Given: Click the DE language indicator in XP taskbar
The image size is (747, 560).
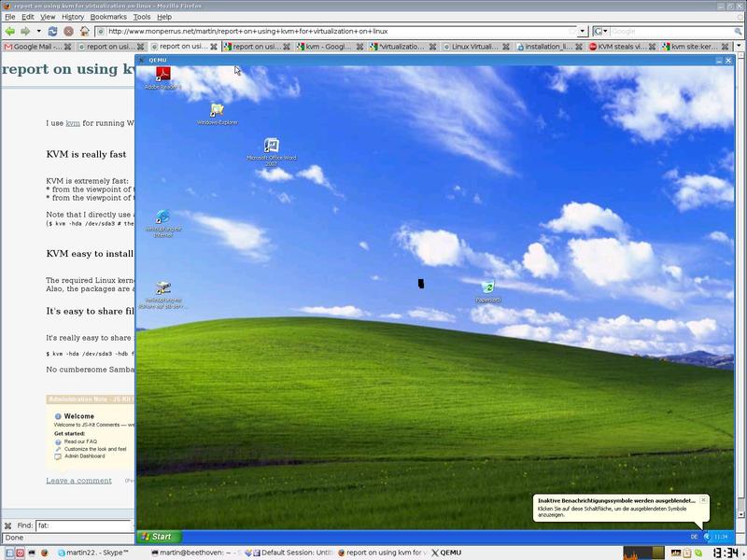Looking at the screenshot, I should tap(694, 537).
